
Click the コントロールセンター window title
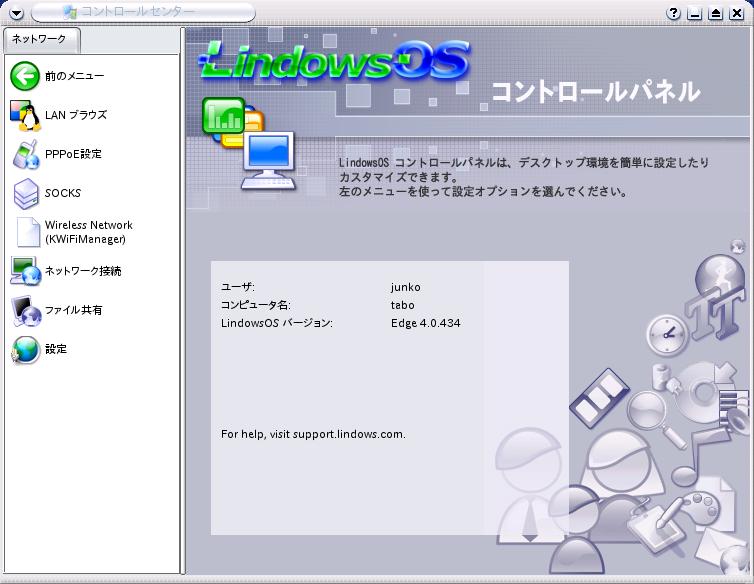(x=138, y=12)
